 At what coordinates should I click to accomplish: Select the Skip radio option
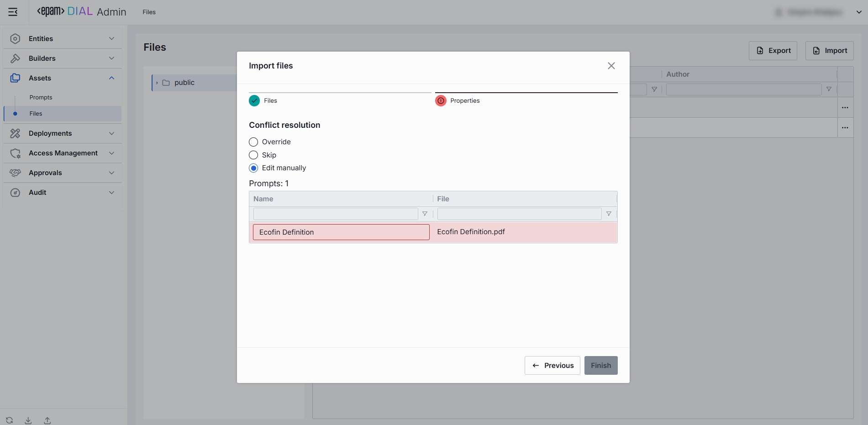253,155
